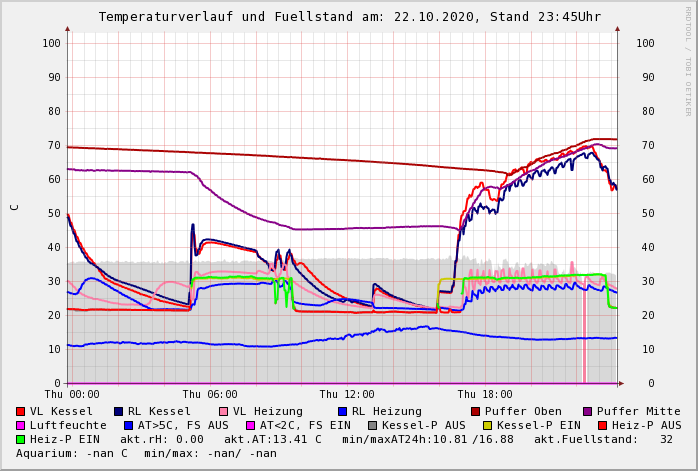The height and width of the screenshot is (471, 698).
Task: Click the grey Kessel-P AUS swatch
Action: [372, 425]
